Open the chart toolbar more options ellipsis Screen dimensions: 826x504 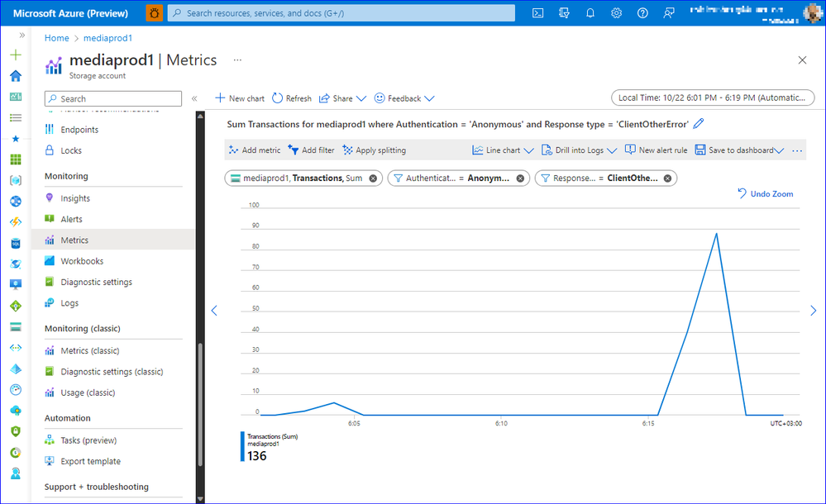797,150
